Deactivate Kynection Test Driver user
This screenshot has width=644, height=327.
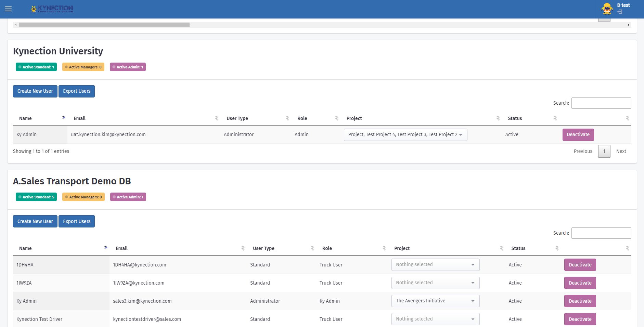tap(580, 319)
